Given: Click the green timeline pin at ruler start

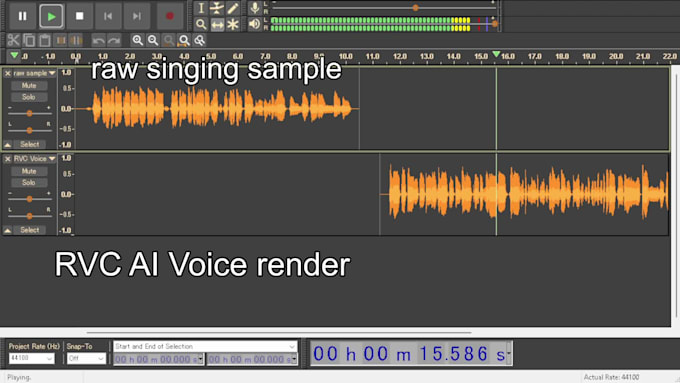Looking at the screenshot, I should 14,56.
